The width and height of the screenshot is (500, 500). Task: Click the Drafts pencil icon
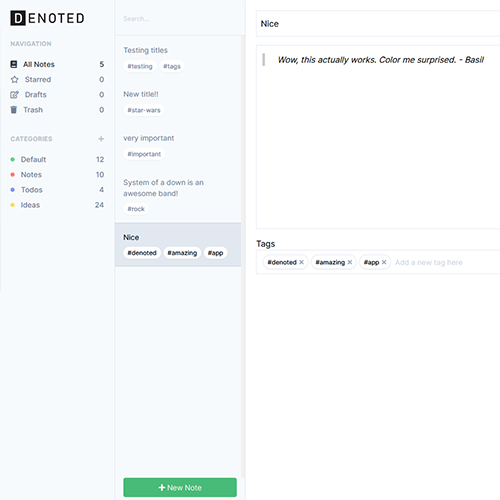coord(14,95)
